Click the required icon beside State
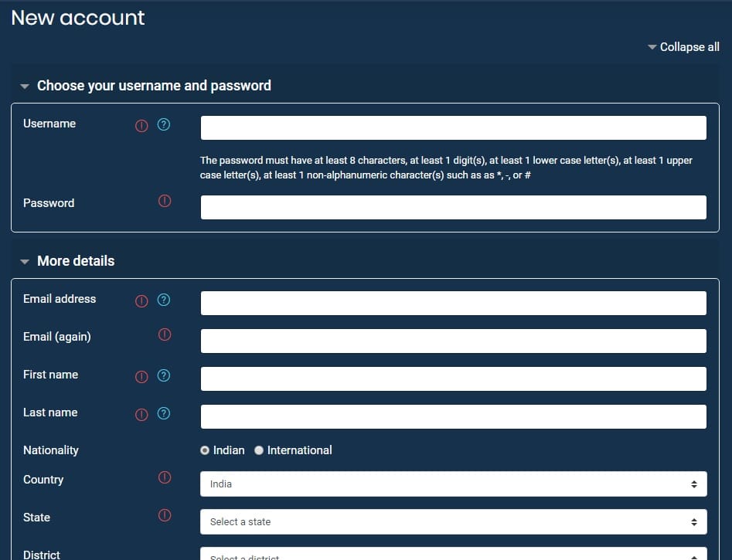732x560 pixels. 165,515
